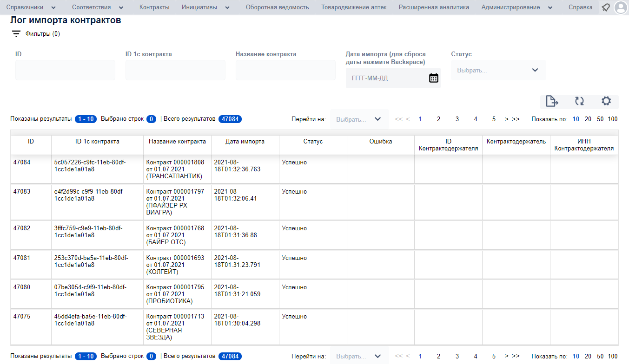Go to page 3 in top pagination
This screenshot has height=364, width=629.
point(457,119)
